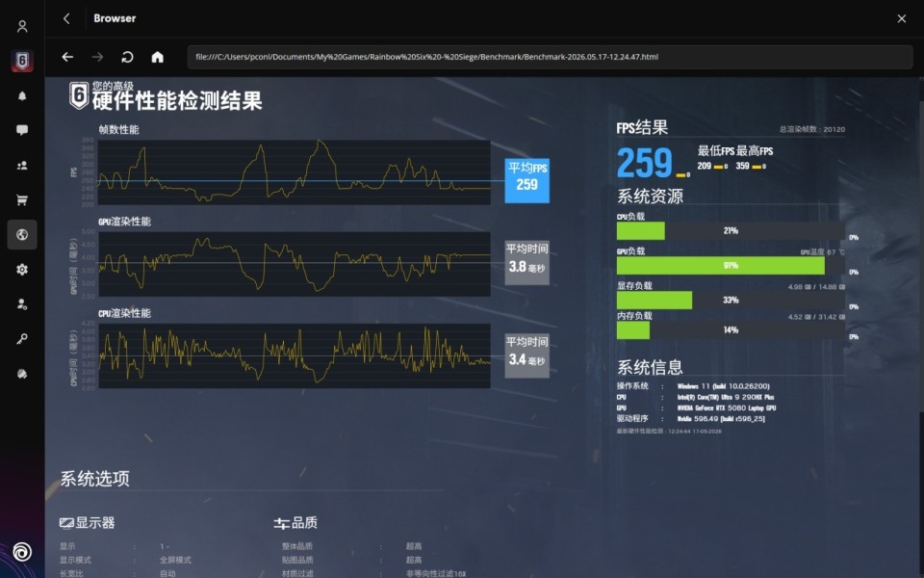Click the 最高FPS value 359
924x578 pixels.
[742, 166]
